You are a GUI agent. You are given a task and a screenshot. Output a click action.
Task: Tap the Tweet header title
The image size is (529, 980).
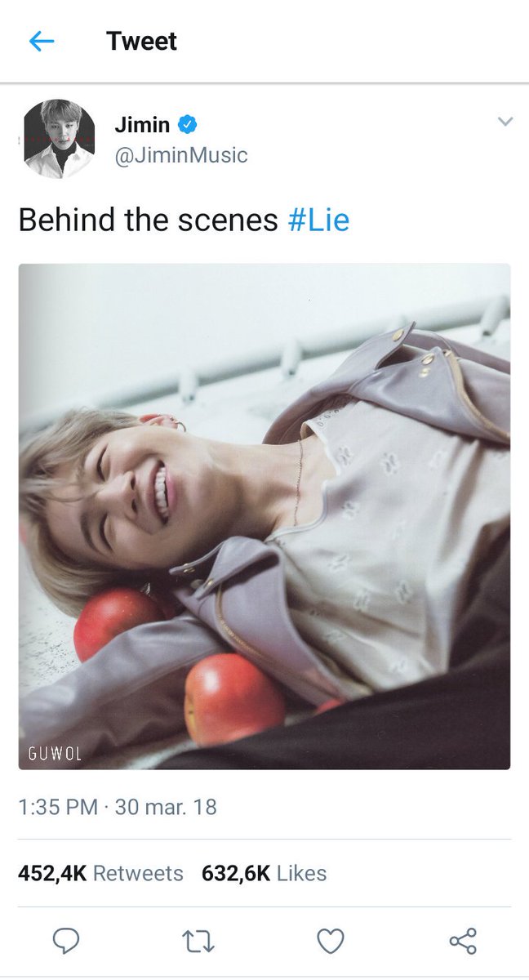[x=142, y=41]
